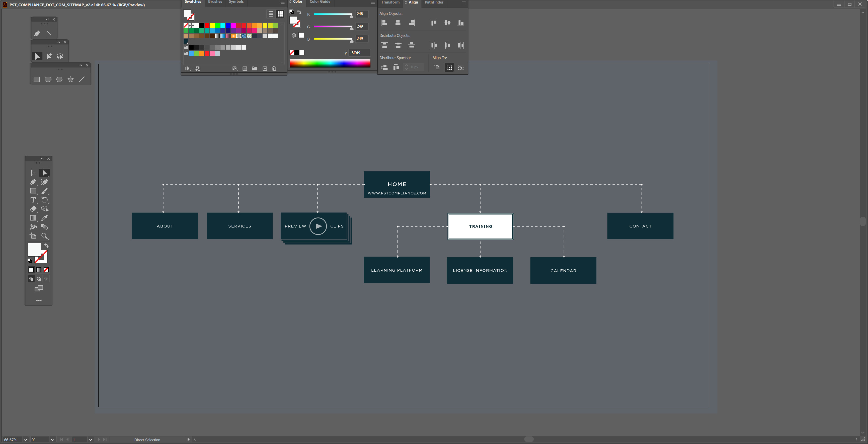
Task: Collapse the main toolbar panel
Action: coord(42,159)
